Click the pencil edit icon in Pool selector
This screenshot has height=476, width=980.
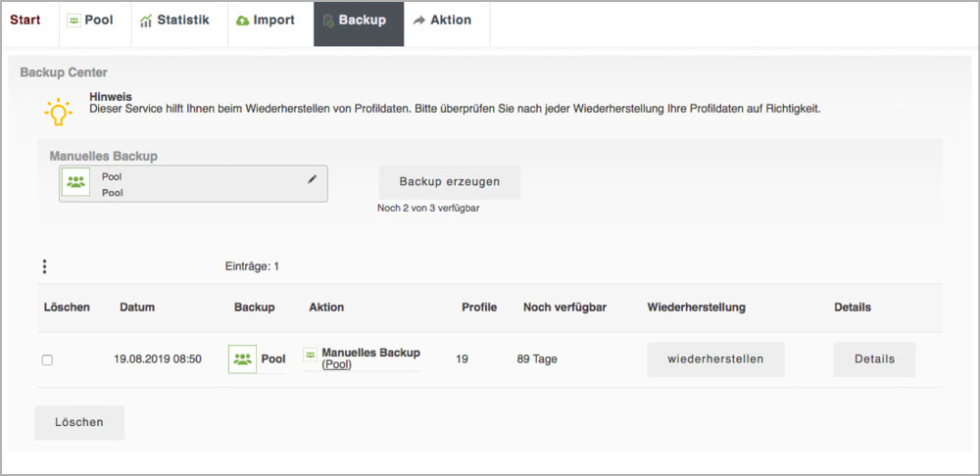[x=312, y=179]
